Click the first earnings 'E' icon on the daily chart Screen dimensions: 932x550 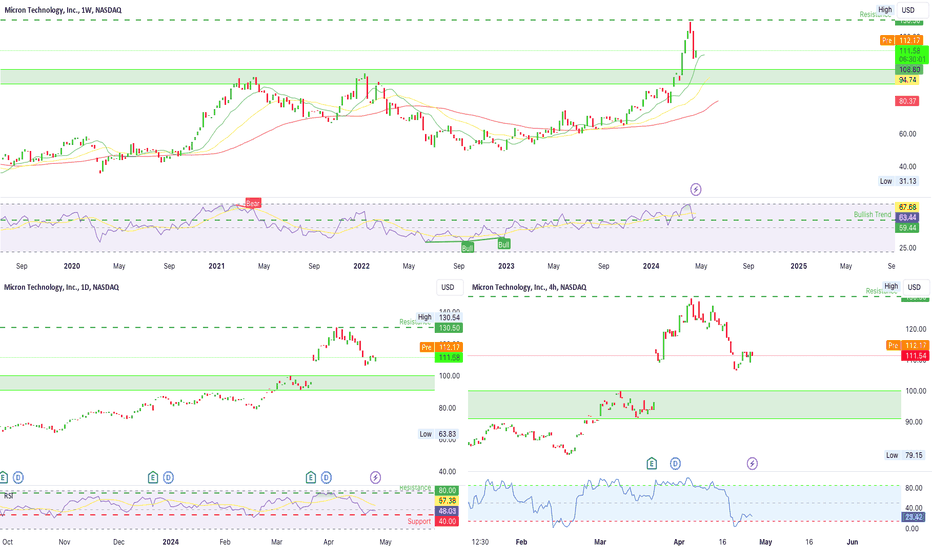click(x=4, y=477)
